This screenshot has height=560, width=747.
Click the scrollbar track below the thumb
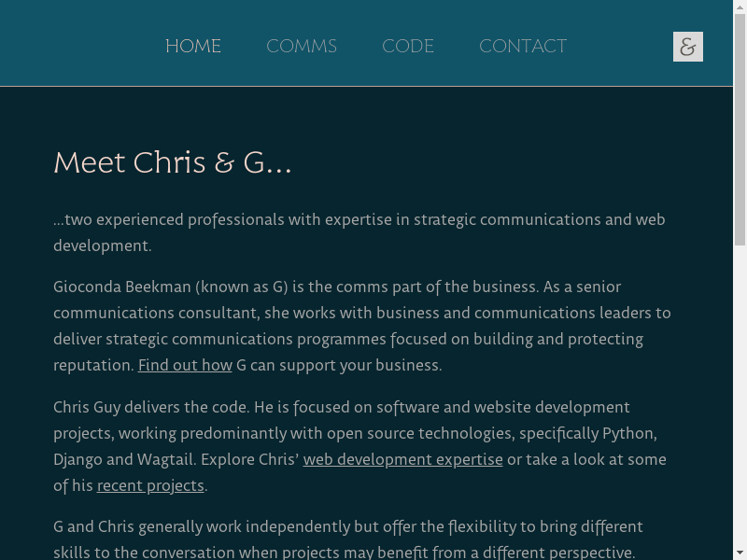740,392
